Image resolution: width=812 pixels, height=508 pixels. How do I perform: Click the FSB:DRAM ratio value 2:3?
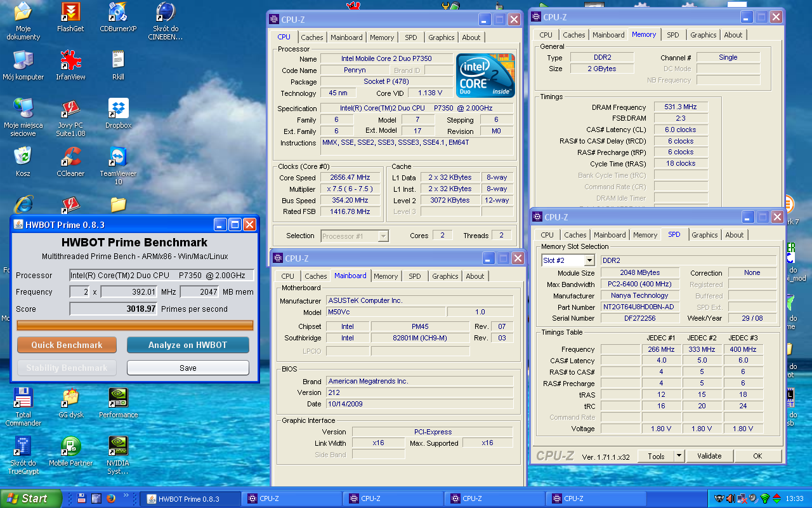tap(681, 118)
